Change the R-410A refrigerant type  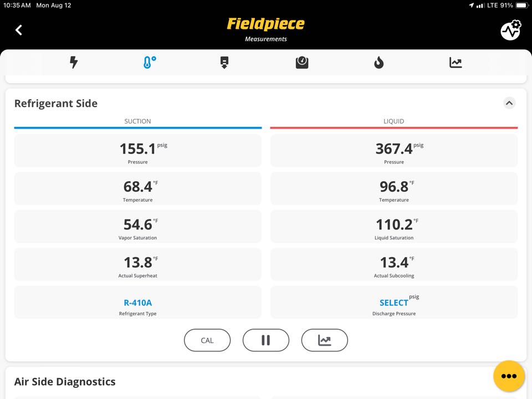point(138,303)
